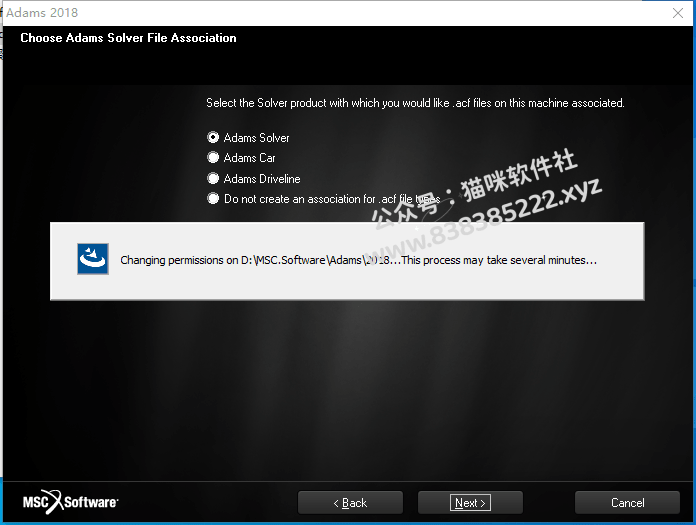The height and width of the screenshot is (525, 696).
Task: Select the Adams Solver radio button
Action: [x=213, y=138]
